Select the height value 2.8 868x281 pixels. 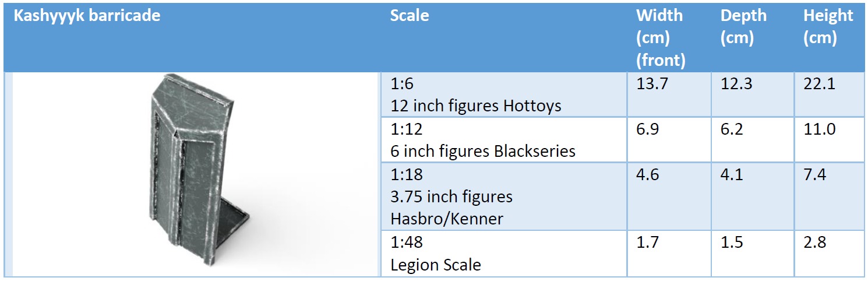coord(814,242)
